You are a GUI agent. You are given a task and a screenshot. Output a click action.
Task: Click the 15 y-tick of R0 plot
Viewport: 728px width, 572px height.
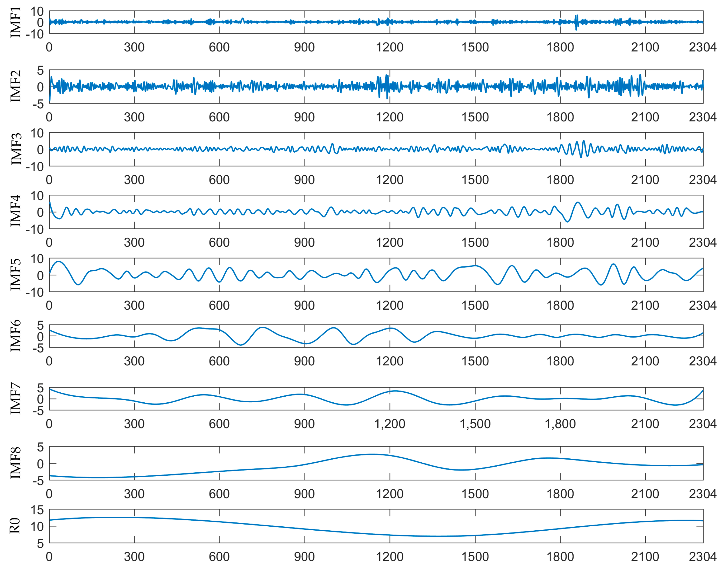(x=37, y=510)
